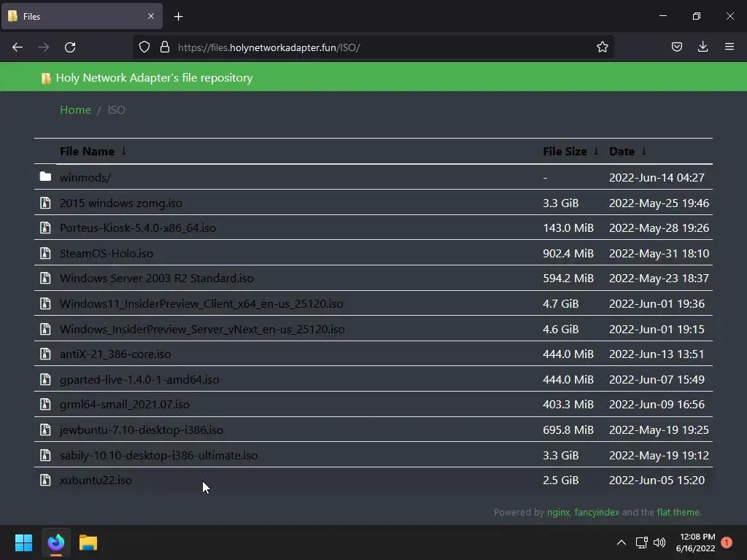This screenshot has height=560, width=747.
Task: Download xubuntu22.iso
Action: coord(96,481)
